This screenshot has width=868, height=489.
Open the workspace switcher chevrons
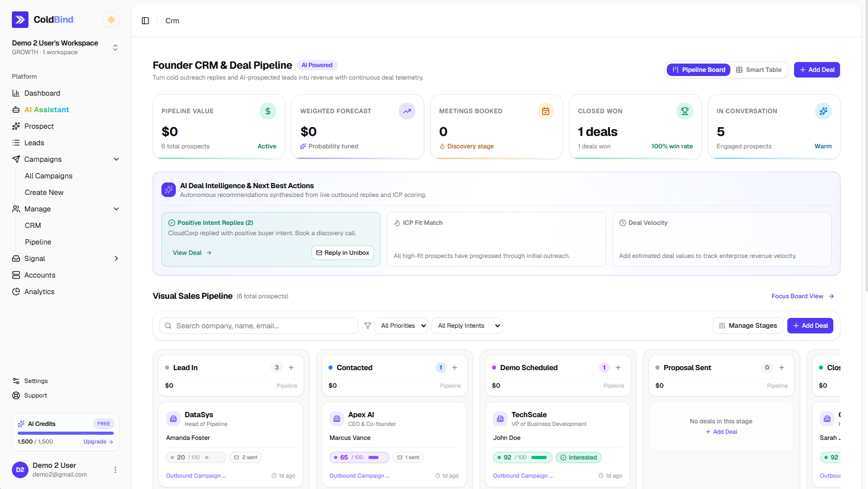pos(115,48)
